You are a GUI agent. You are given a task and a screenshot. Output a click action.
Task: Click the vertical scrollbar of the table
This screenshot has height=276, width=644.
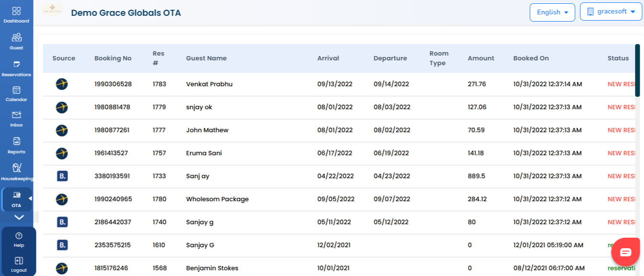coord(637,70)
